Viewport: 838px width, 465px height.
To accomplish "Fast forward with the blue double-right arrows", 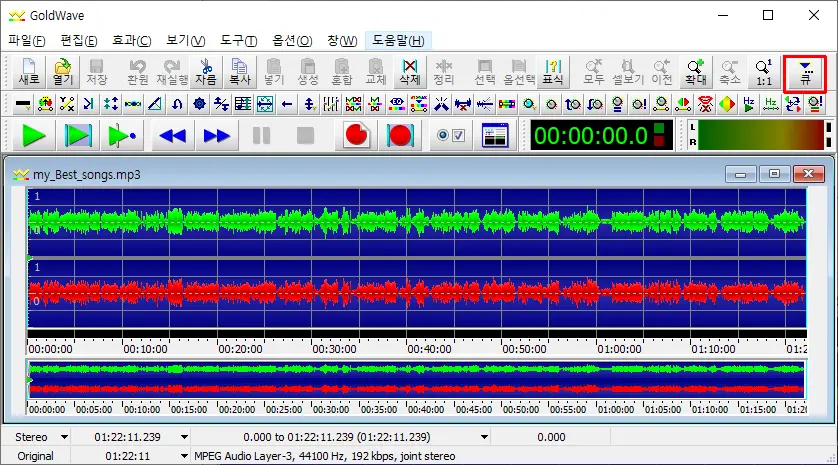I will click(216, 136).
